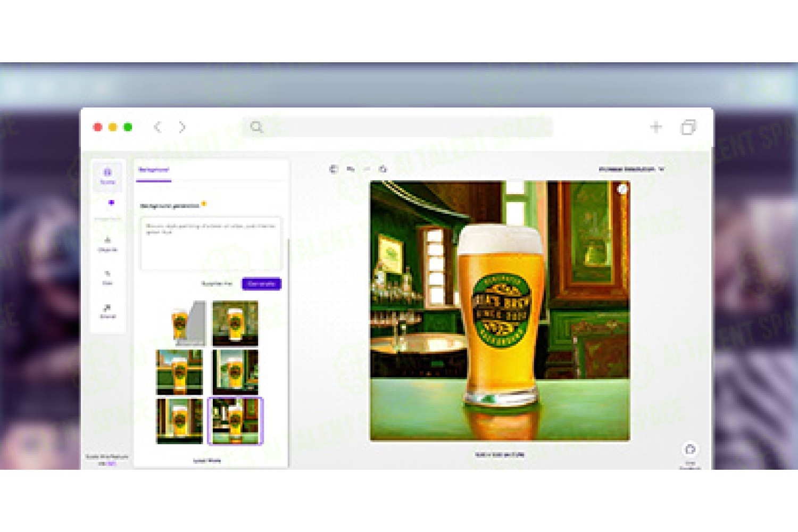Choose the Erase tool at the sidebar bottom

[107, 311]
